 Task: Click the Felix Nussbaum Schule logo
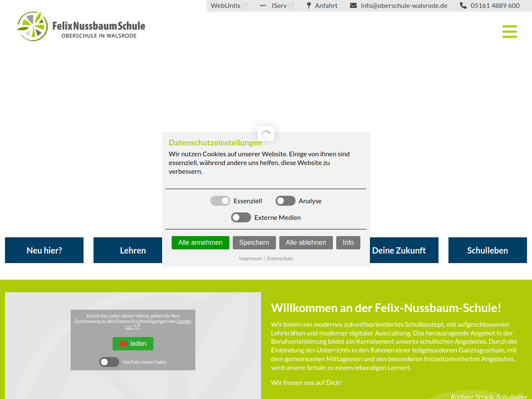(81, 27)
